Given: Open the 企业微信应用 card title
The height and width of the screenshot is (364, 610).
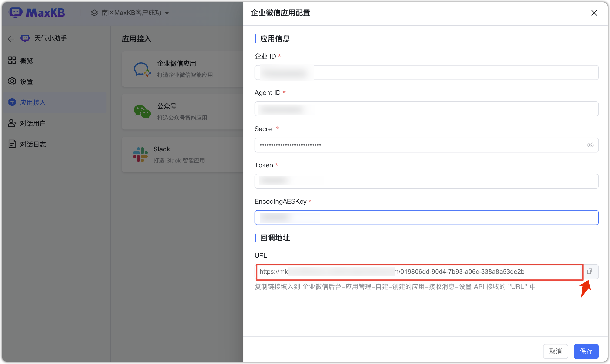Looking at the screenshot, I should (x=177, y=63).
